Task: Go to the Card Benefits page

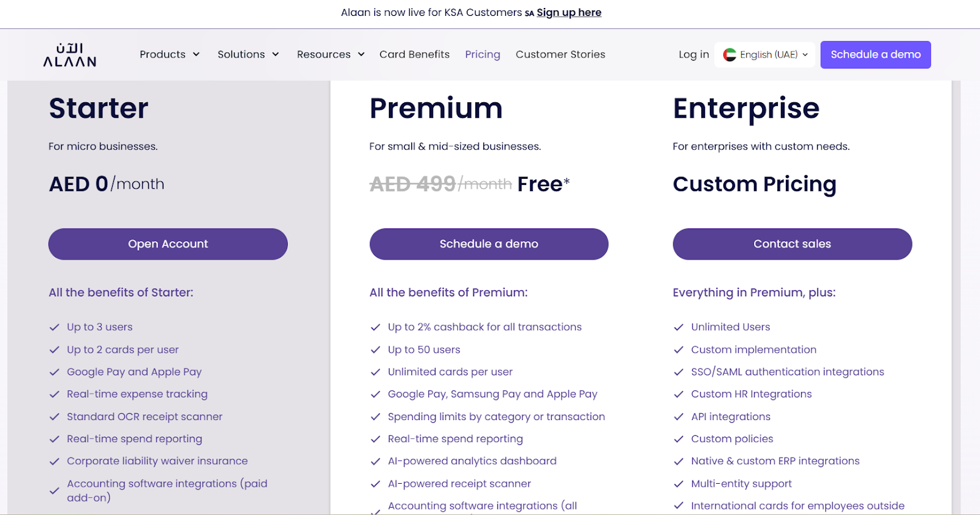Action: (415, 55)
